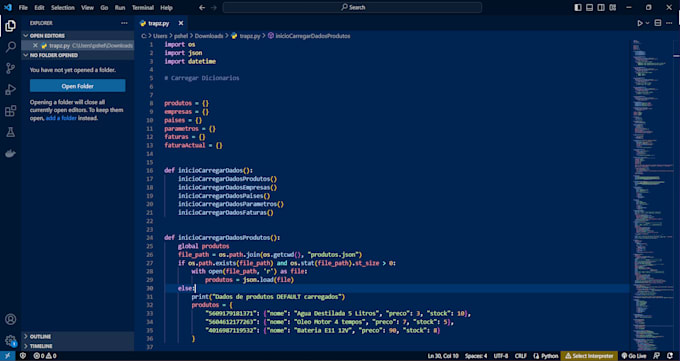
Task: Open the Manage gear settings icon
Action: (x=10, y=341)
